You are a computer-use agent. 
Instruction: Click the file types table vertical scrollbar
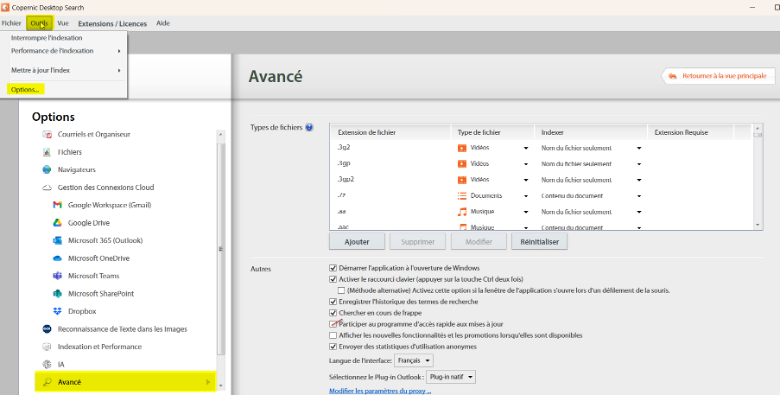click(758, 177)
